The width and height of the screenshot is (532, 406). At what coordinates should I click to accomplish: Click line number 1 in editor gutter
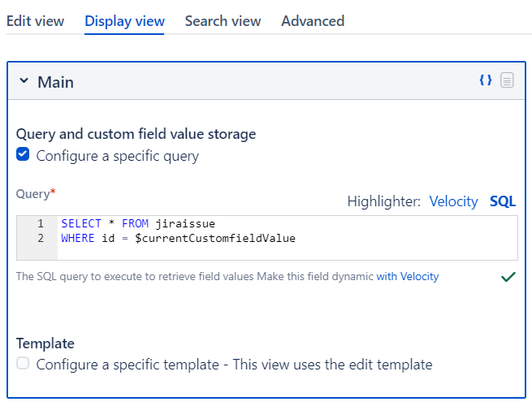point(40,223)
